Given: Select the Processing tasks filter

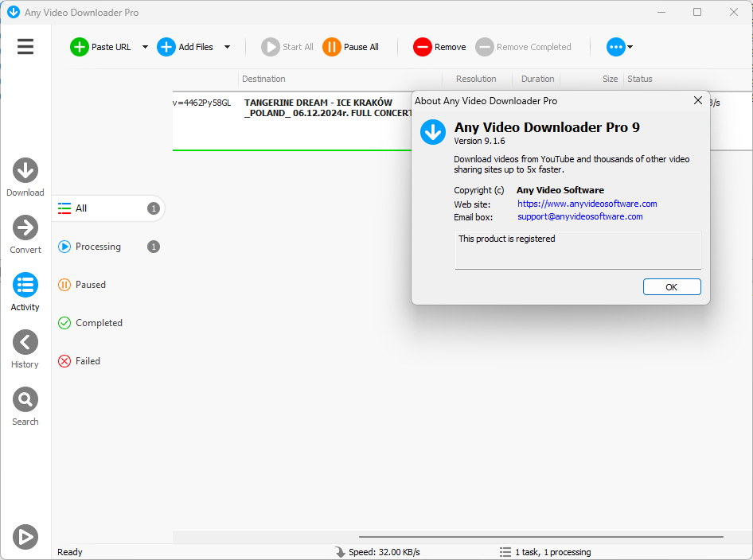Looking at the screenshot, I should pyautogui.click(x=109, y=247).
